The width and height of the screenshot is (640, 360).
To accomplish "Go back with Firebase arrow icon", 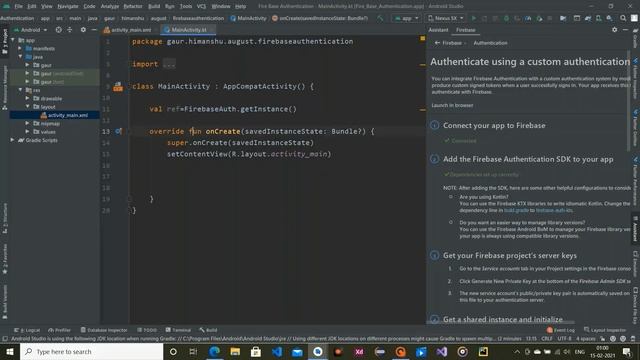I will (x=437, y=43).
